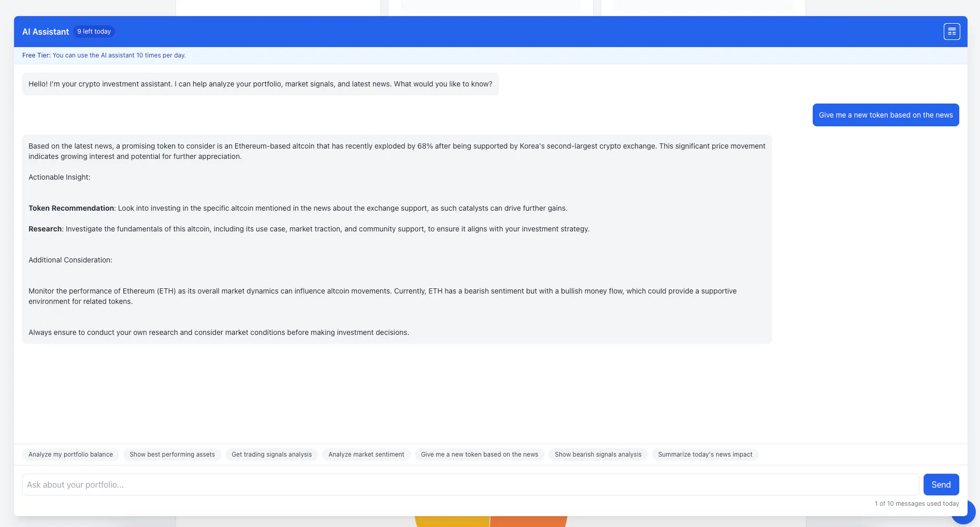Click '1 of 10 messages used today' text
980x527 pixels.
tap(917, 504)
